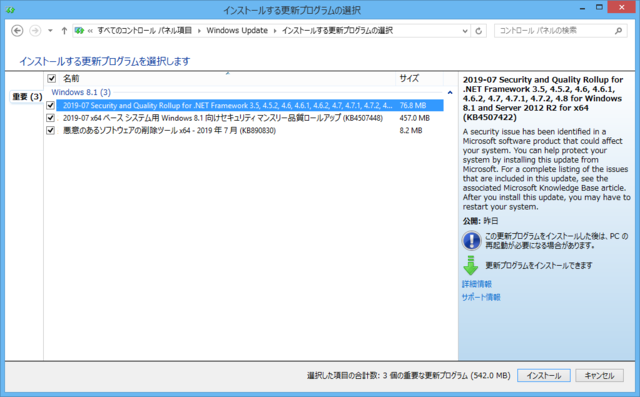Click the キャンセル button
The height and width of the screenshot is (397, 640).
point(600,375)
